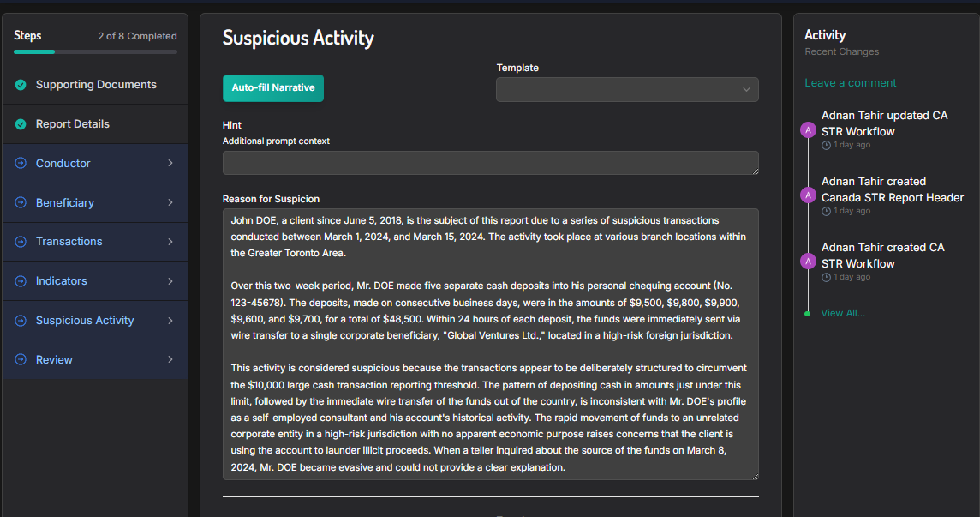Screen dimensions: 980x517
Task: Click the Leave a comment link
Action: [850, 83]
